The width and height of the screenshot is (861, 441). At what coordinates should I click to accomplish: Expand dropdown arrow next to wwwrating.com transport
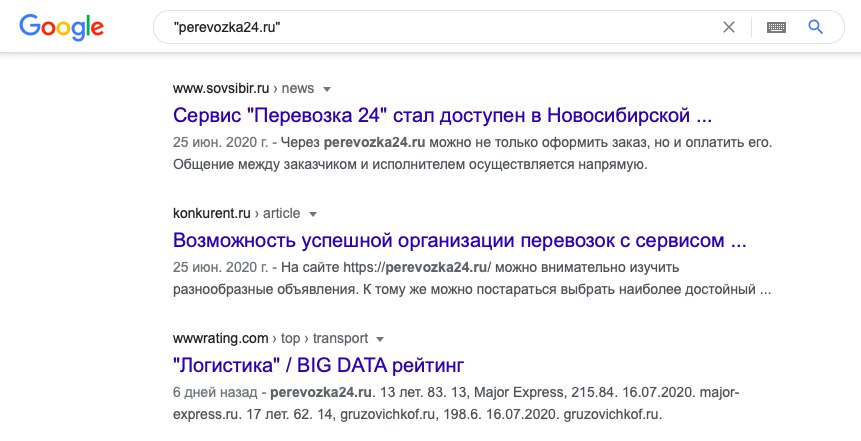click(379, 339)
